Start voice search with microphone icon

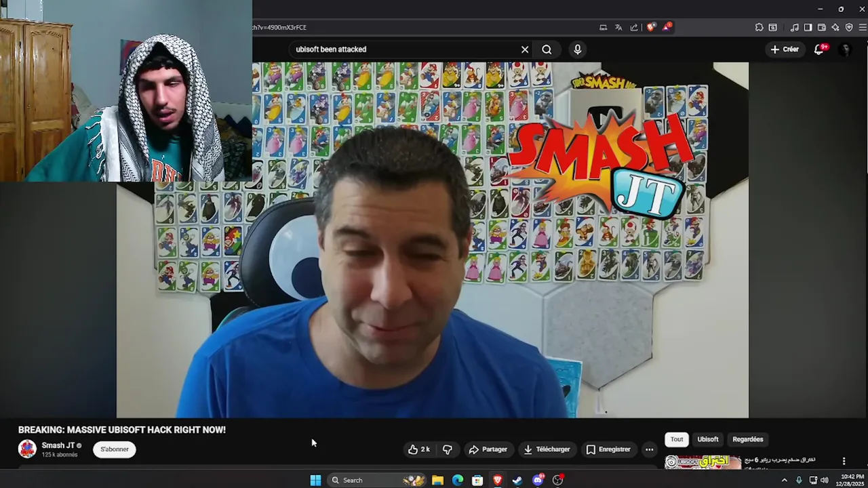pyautogui.click(x=578, y=49)
